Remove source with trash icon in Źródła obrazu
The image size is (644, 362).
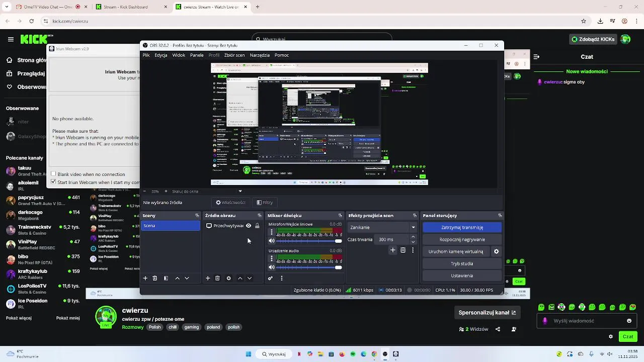(x=217, y=278)
